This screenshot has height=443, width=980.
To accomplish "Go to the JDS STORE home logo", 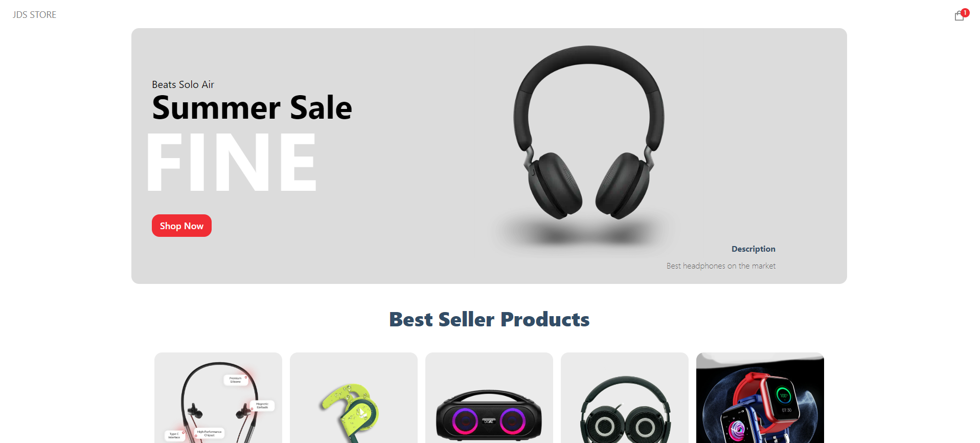I will click(34, 15).
